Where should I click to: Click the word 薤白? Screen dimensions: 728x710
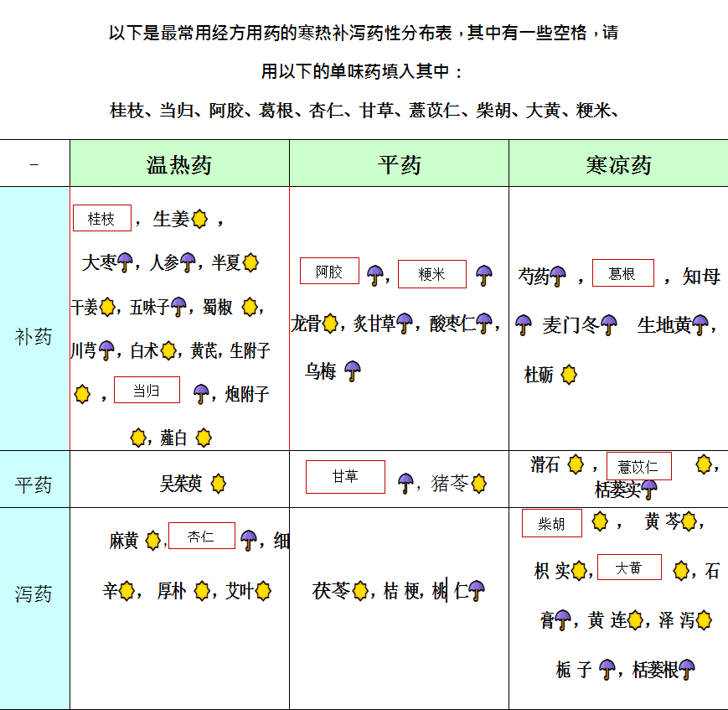(x=173, y=438)
